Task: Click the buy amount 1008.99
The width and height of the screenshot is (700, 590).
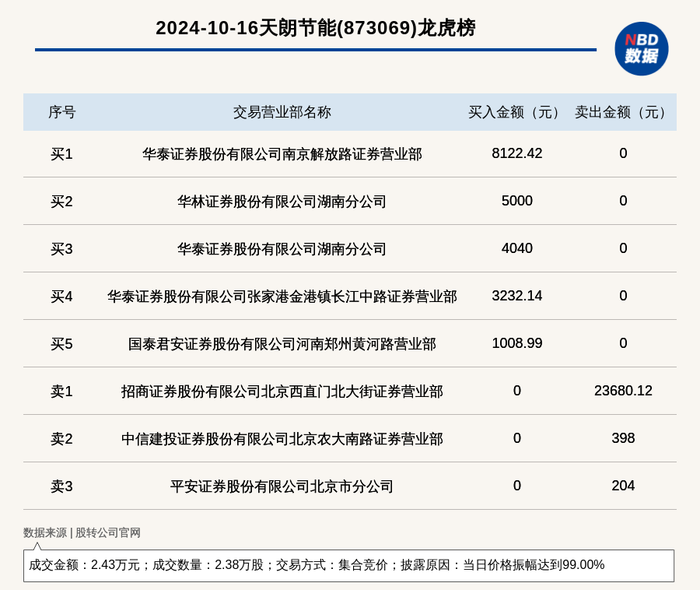Action: coord(517,343)
